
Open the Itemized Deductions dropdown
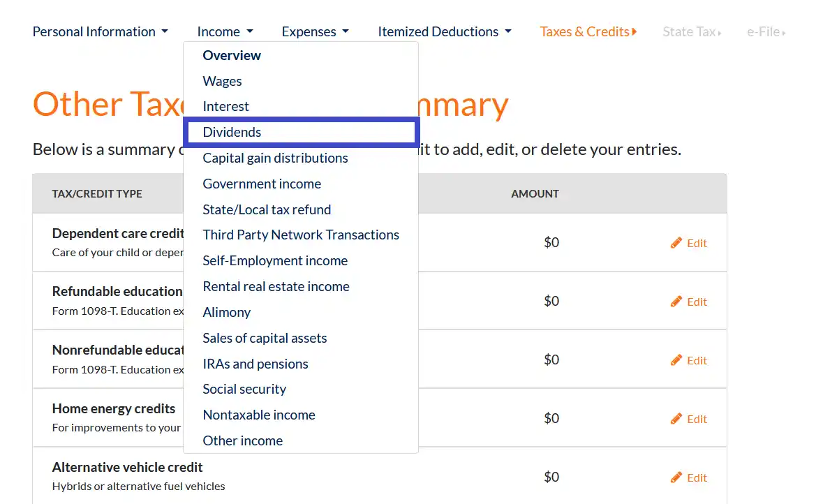pyautogui.click(x=444, y=31)
